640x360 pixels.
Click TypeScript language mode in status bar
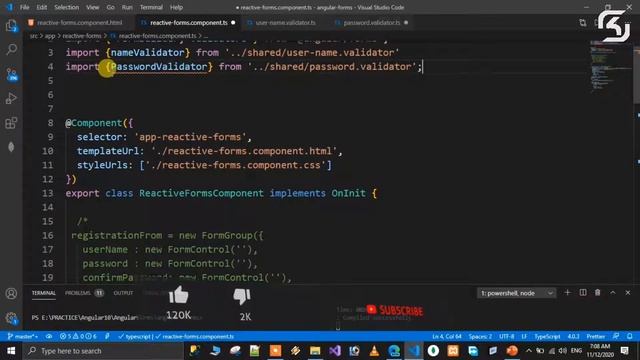[x=547, y=336]
